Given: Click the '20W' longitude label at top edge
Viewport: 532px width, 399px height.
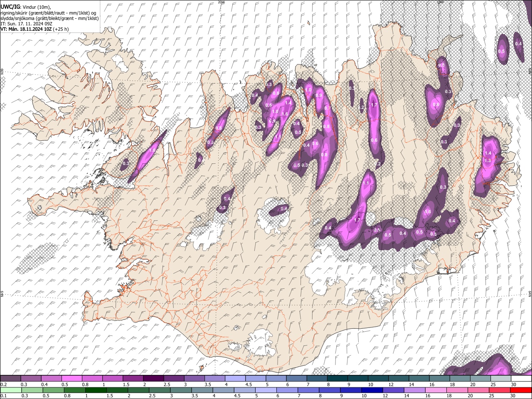Looking at the screenshot, I should pyautogui.click(x=221, y=2).
